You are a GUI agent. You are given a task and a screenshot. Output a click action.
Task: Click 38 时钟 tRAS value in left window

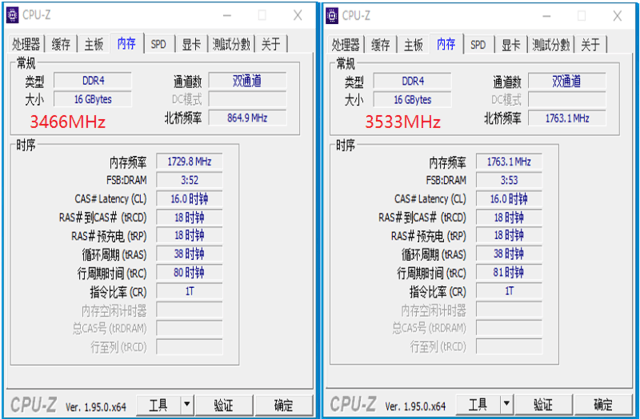[x=189, y=254]
